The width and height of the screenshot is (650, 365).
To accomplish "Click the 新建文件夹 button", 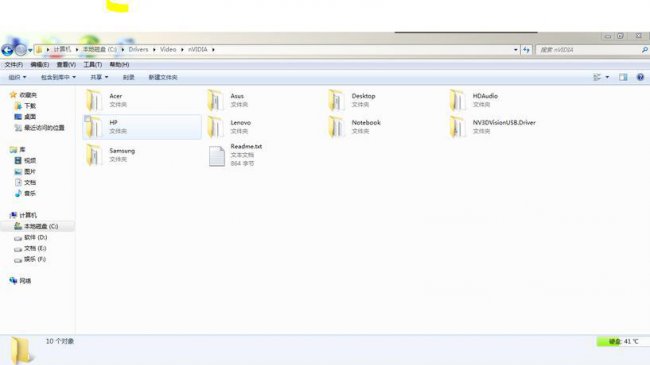I will tap(163, 77).
